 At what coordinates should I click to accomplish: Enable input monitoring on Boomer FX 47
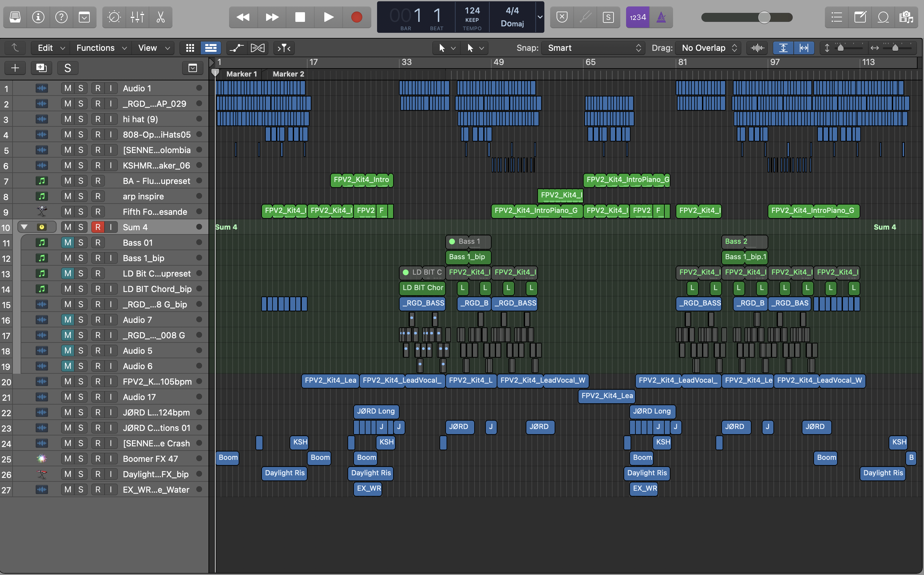pyautogui.click(x=111, y=459)
